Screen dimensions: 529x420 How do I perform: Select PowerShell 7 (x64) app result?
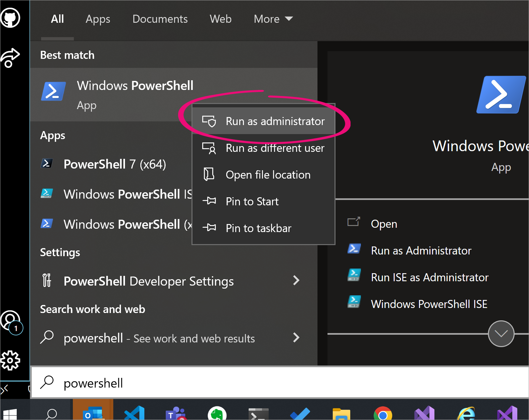pos(115,164)
